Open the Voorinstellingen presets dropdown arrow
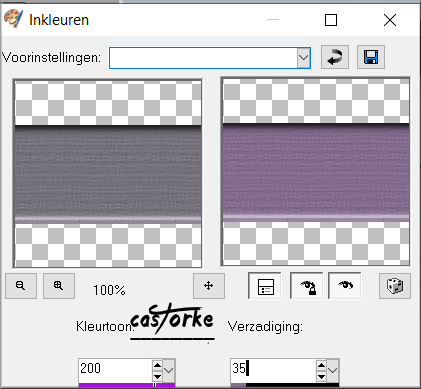Image resolution: width=421 pixels, height=389 pixels. 303,58
